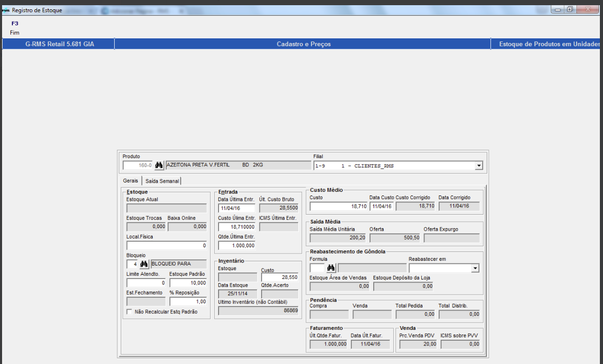The image size is (603, 364).
Task: Click Estoque Trocas value 0,000
Action: pos(146,227)
